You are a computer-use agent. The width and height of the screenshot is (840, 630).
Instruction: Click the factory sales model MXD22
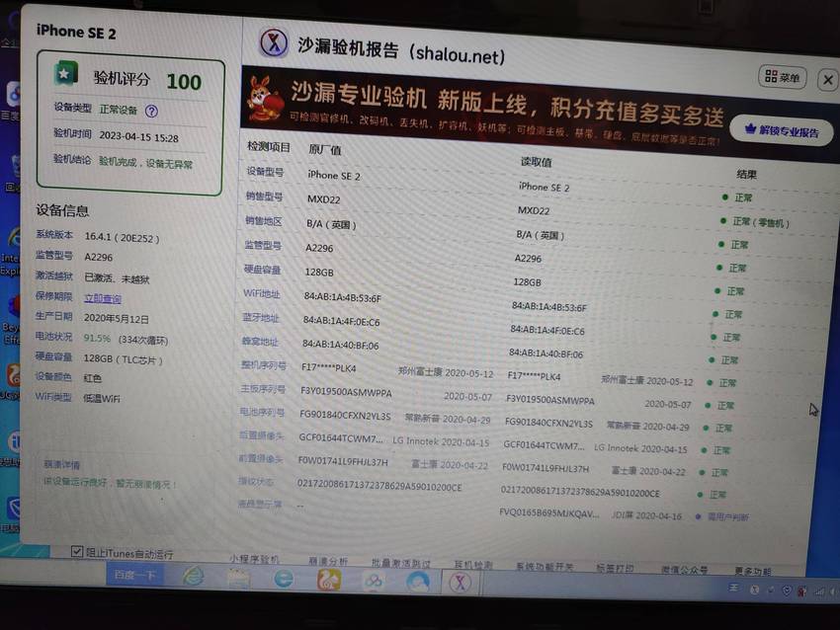[323, 199]
